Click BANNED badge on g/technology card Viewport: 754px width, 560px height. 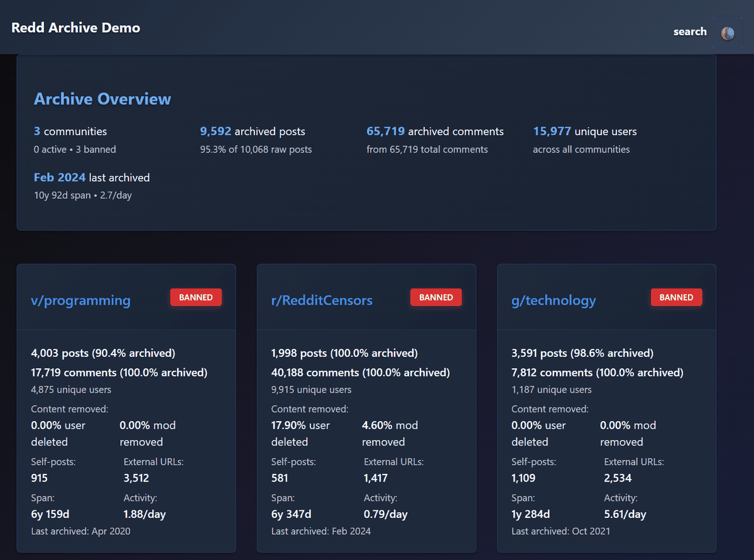(676, 297)
